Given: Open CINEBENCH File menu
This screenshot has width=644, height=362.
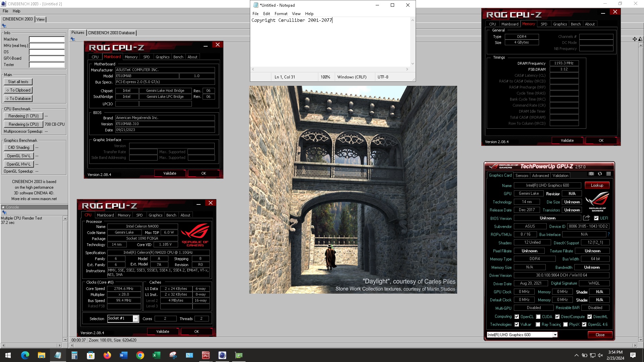Looking at the screenshot, I should pyautogui.click(x=5, y=11).
